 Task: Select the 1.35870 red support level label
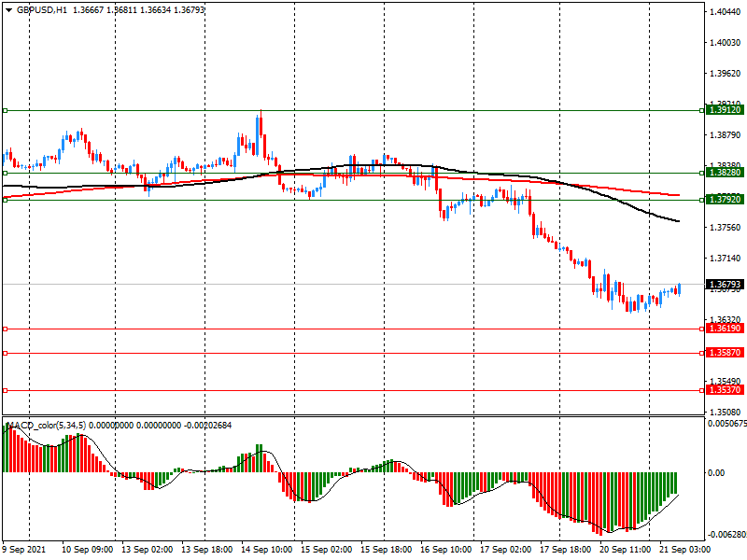[x=725, y=353]
